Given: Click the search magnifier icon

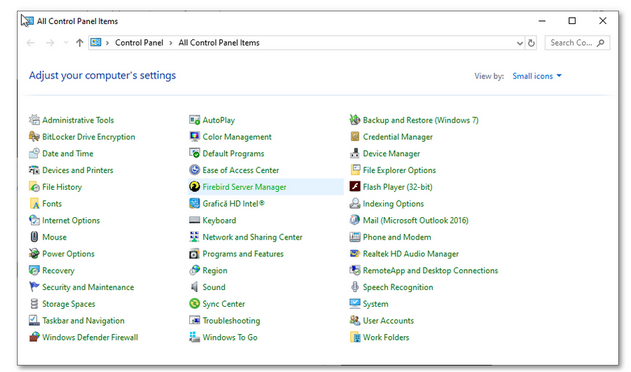Looking at the screenshot, I should click(600, 43).
